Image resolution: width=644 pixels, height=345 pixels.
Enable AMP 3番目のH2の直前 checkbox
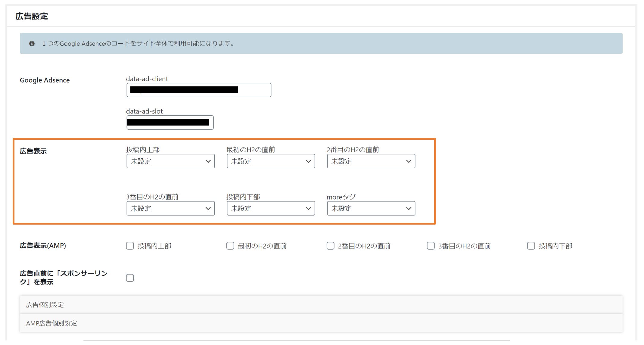[x=431, y=246]
